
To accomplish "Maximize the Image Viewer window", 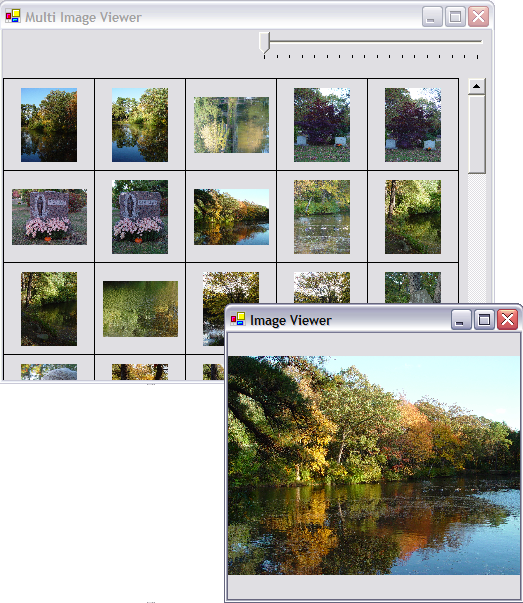I will coord(484,320).
